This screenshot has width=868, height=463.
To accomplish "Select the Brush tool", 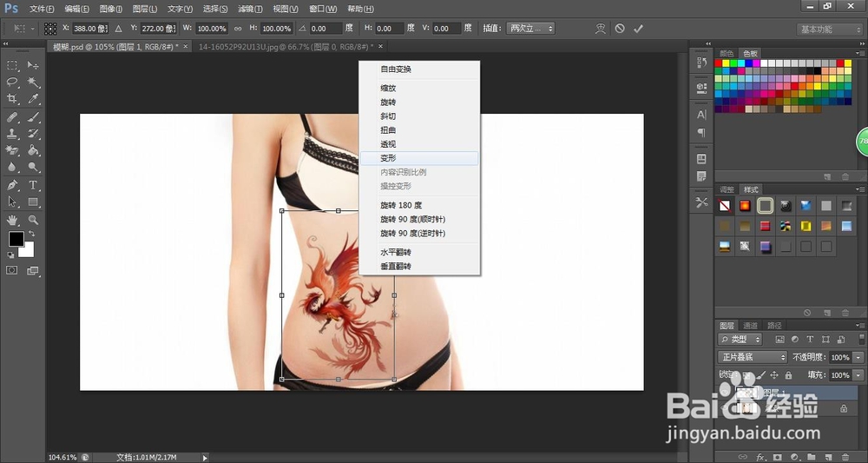I will tap(33, 117).
